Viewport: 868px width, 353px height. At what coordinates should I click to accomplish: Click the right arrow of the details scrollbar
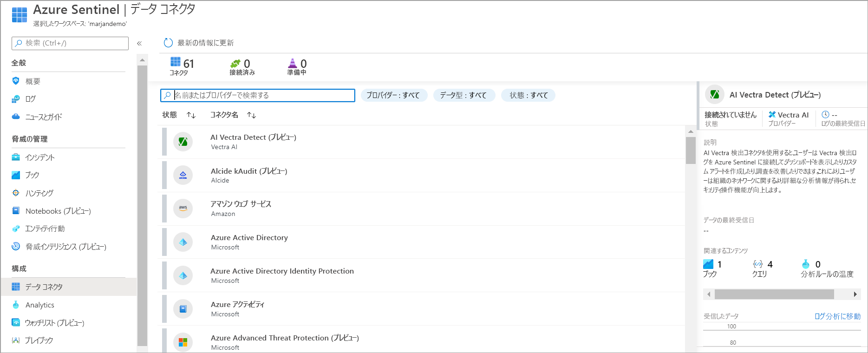[855, 294]
